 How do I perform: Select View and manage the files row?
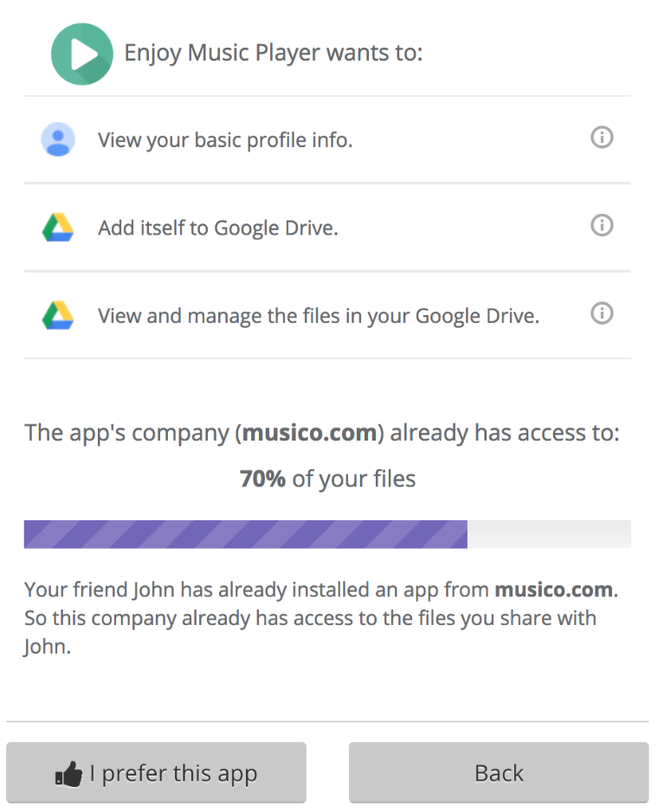327,315
